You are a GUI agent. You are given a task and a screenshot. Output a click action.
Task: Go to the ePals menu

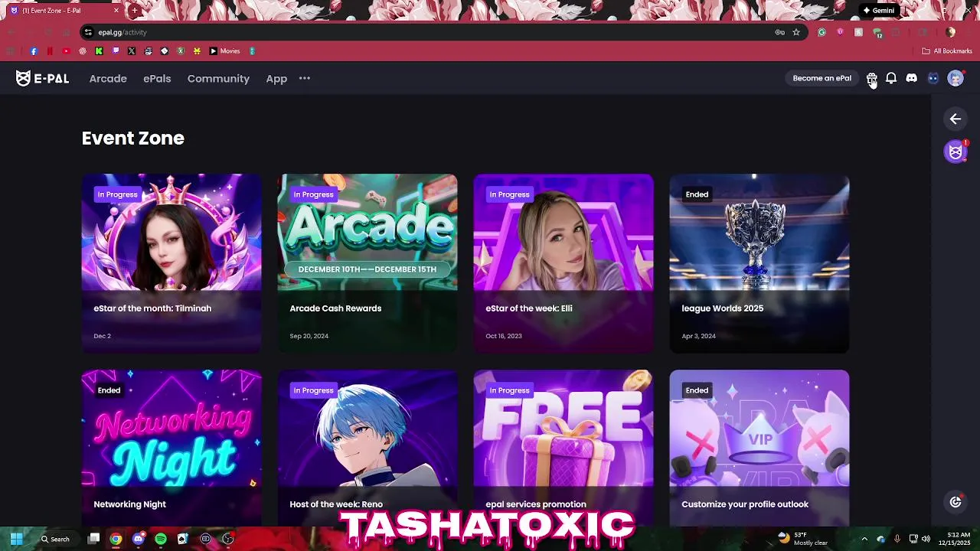pos(157,78)
